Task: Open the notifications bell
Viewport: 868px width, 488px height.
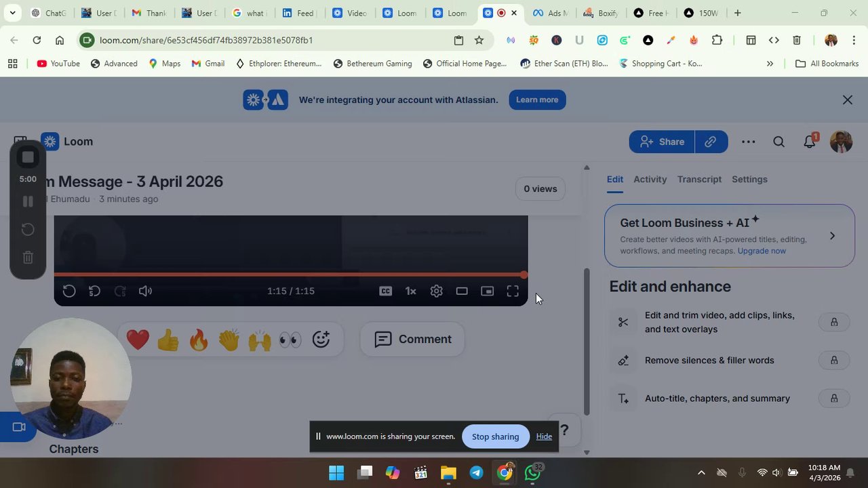Action: (x=810, y=142)
